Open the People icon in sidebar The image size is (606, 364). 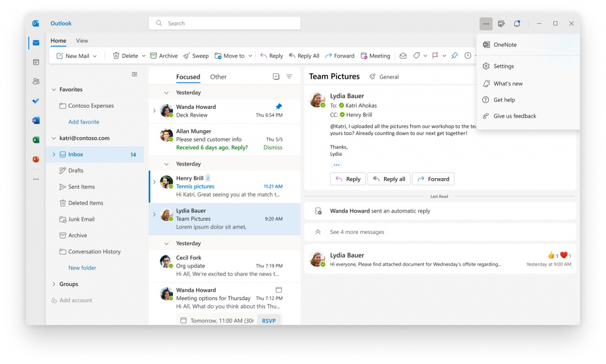pos(36,81)
